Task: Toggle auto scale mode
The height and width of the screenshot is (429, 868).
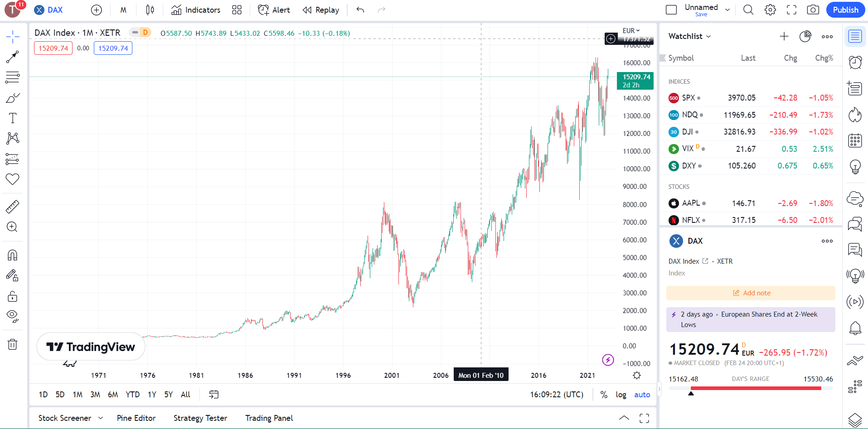Action: (x=642, y=395)
